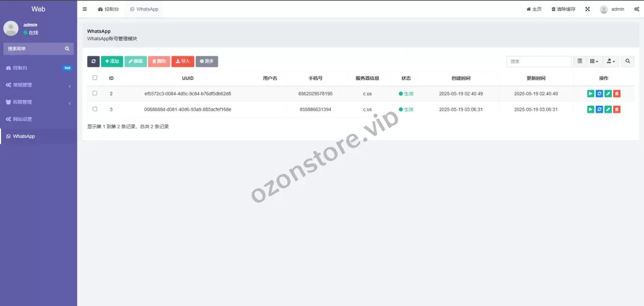Enter fullscreen mode from the top bar
644x306 pixels.
pos(587,9)
